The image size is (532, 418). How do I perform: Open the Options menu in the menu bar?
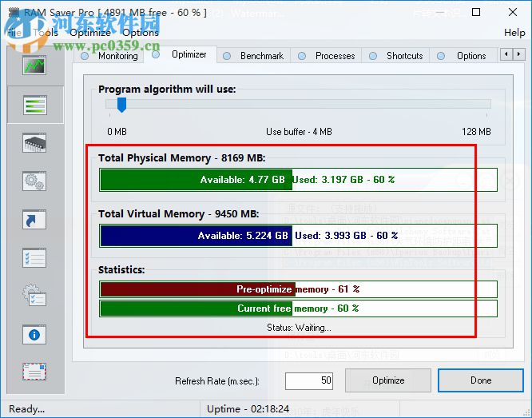pyautogui.click(x=141, y=33)
